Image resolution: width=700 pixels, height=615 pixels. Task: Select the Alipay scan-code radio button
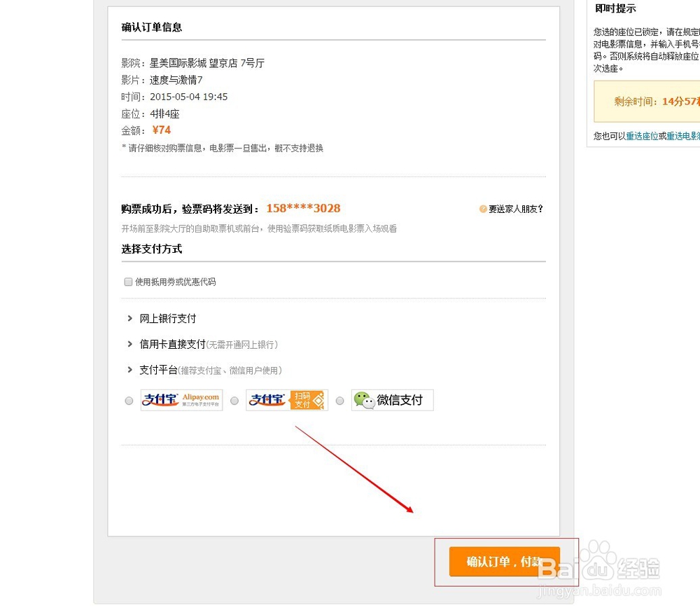(x=234, y=401)
